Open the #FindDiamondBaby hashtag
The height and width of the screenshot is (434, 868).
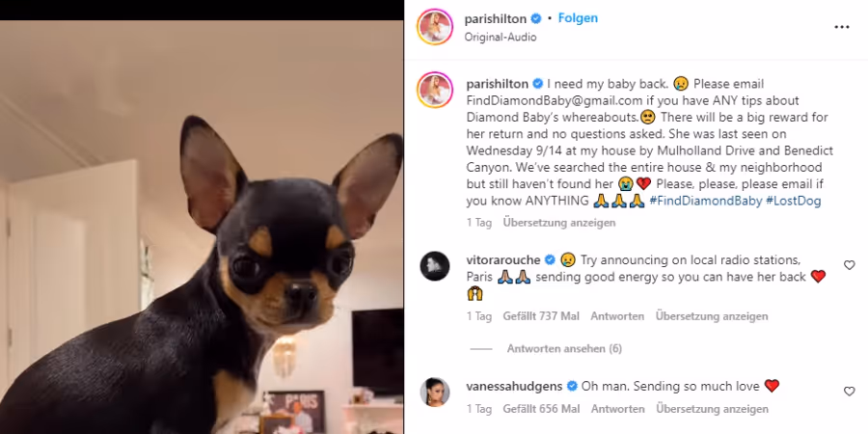705,201
